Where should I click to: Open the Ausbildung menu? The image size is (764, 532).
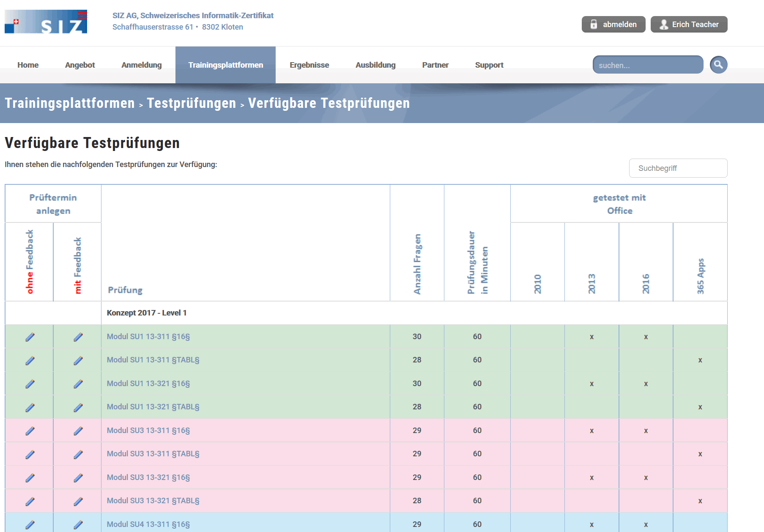[x=375, y=65]
